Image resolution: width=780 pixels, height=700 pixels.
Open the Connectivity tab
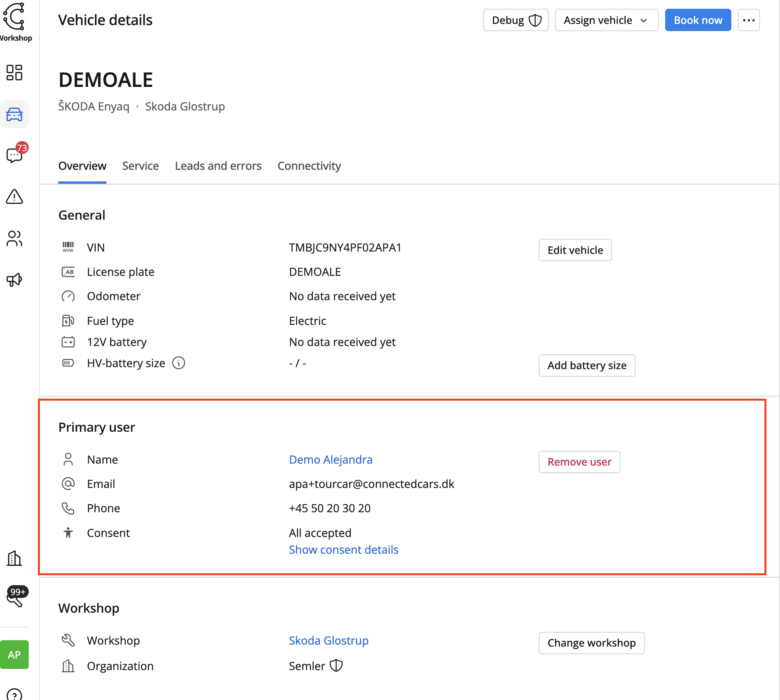tap(309, 166)
